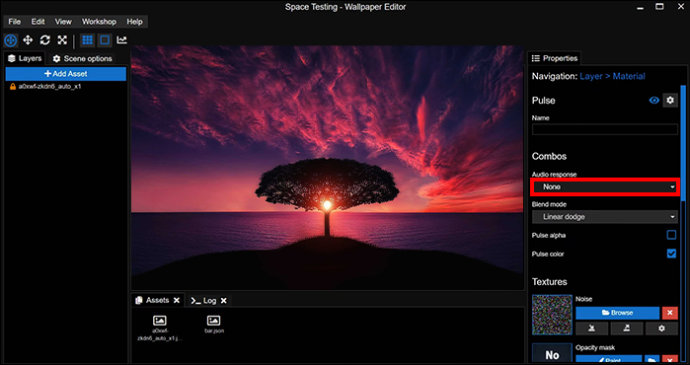Screen dimensions: 690x365
Task: Click the a0xwf-zkdn6_auto_x1 image asset icon
Action: pos(159,321)
